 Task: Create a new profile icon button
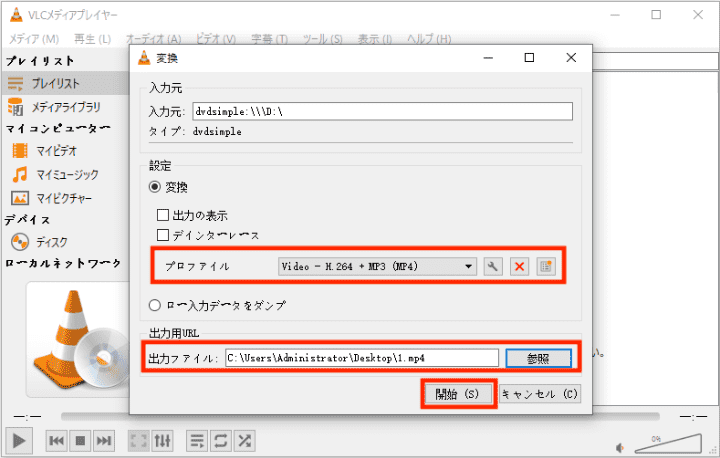pyautogui.click(x=546, y=266)
